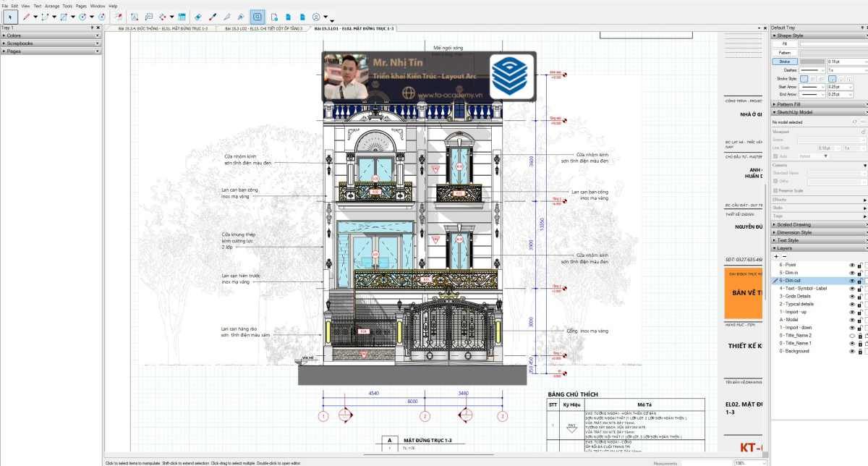Click the Add Page toolbar icon
The height and width of the screenshot is (466, 868).
274,16
